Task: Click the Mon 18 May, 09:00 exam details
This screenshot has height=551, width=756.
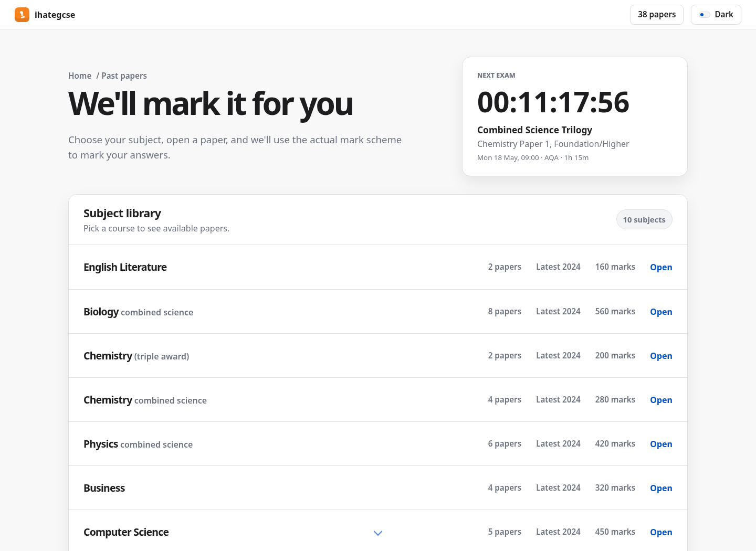Action: coord(533,157)
